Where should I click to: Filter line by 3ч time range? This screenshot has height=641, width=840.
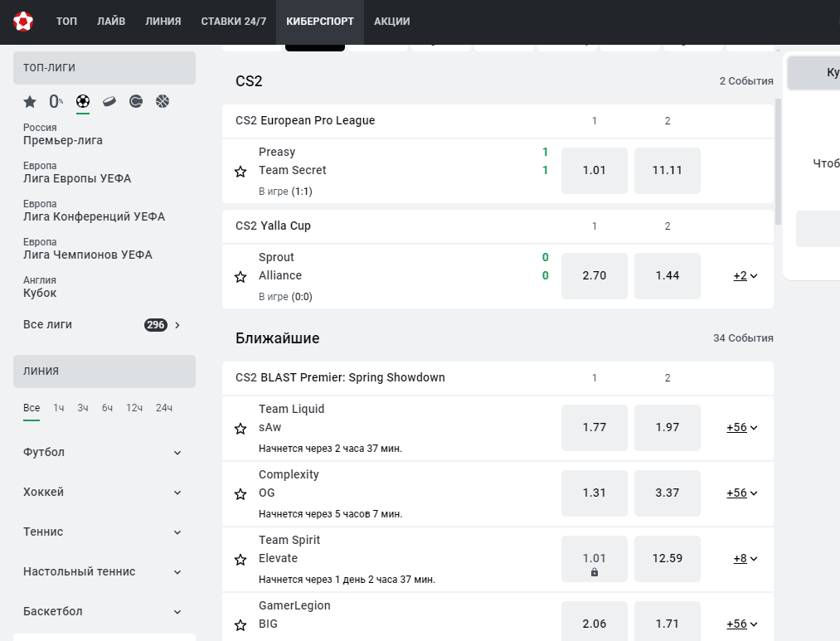(x=82, y=408)
